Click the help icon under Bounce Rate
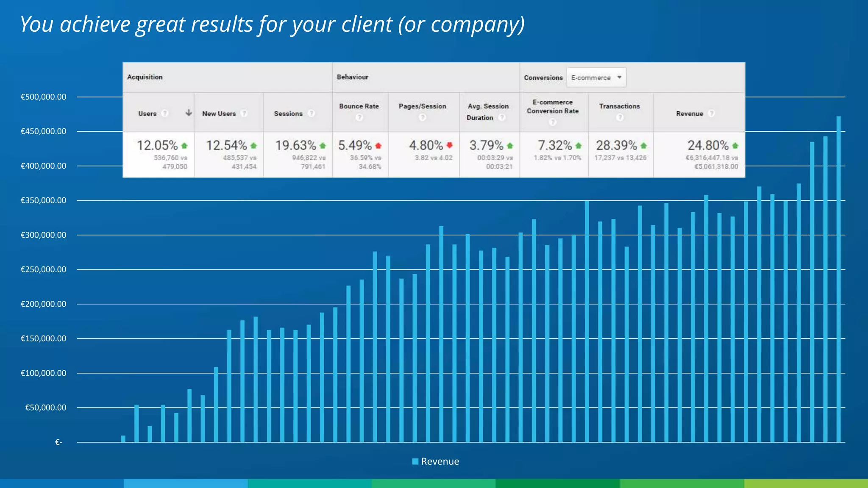The image size is (868, 488). pos(359,117)
